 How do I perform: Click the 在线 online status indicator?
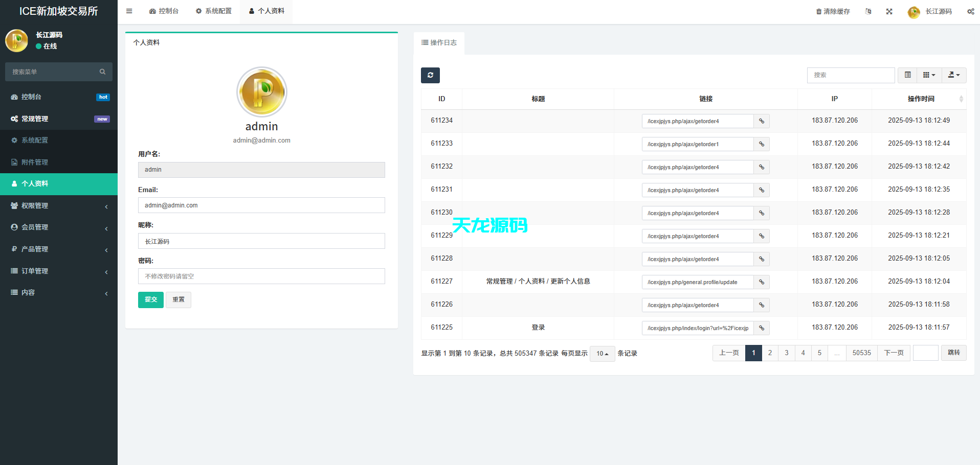tap(47, 46)
